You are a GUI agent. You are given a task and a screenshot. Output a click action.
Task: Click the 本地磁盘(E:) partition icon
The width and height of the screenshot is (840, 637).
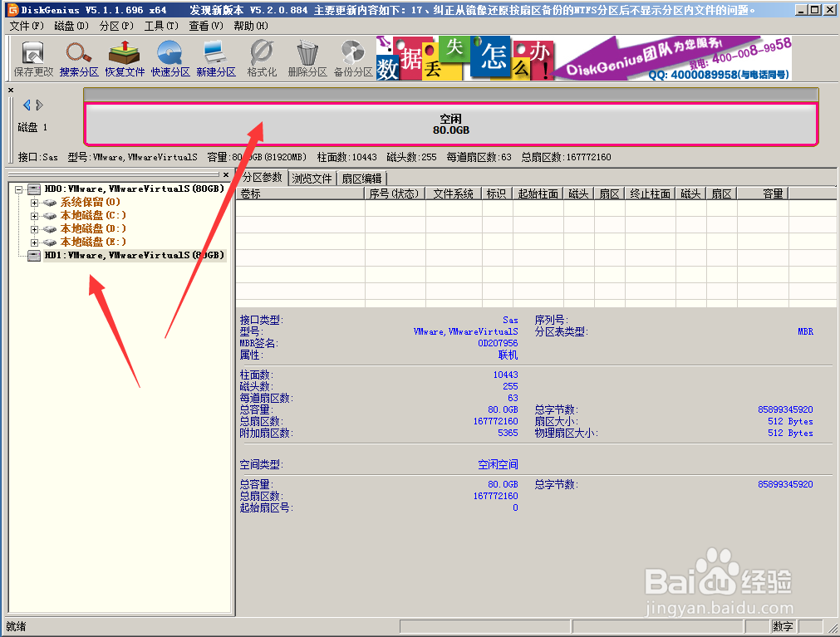(50, 243)
